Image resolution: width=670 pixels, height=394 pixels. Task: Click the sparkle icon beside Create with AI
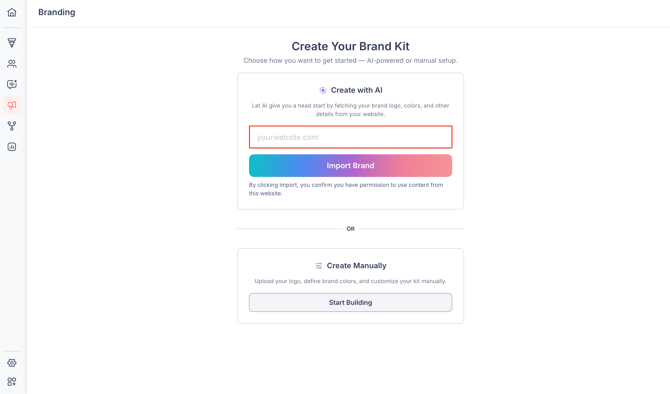coord(323,90)
